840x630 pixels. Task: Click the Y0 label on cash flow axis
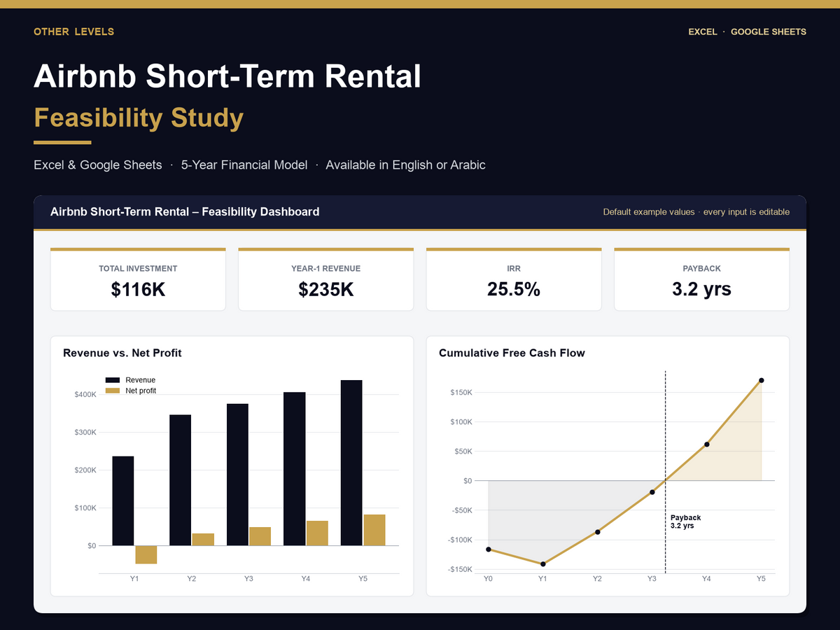click(x=488, y=579)
